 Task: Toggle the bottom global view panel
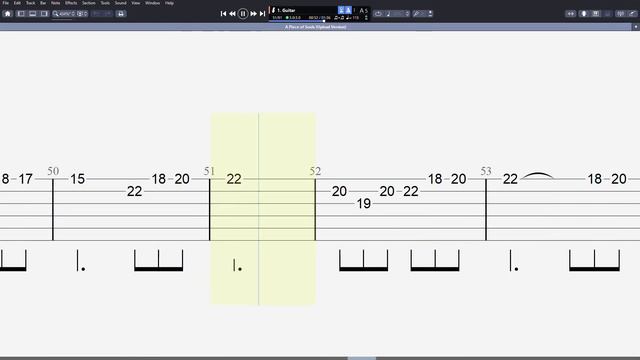33,14
